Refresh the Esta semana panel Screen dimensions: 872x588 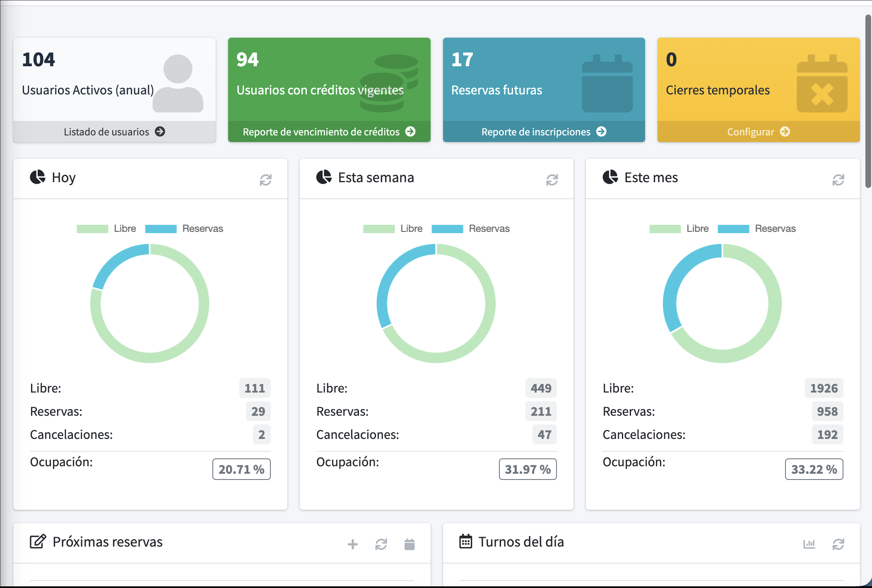pos(552,180)
